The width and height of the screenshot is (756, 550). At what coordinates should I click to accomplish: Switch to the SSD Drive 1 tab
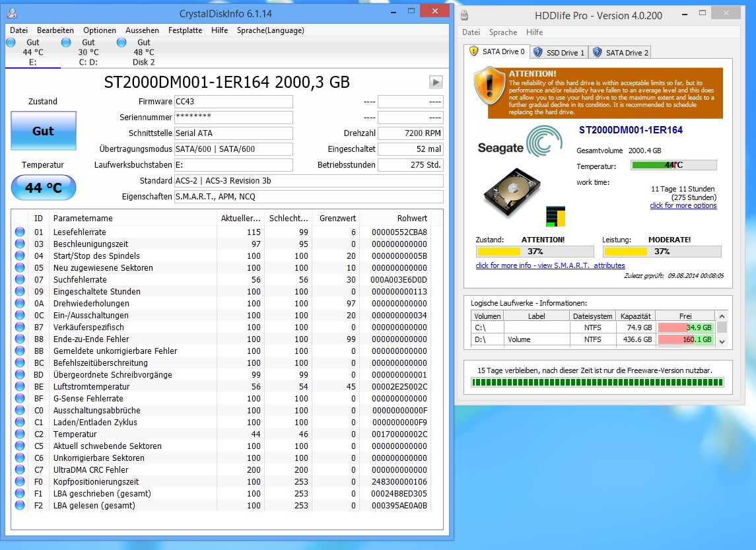(559, 53)
